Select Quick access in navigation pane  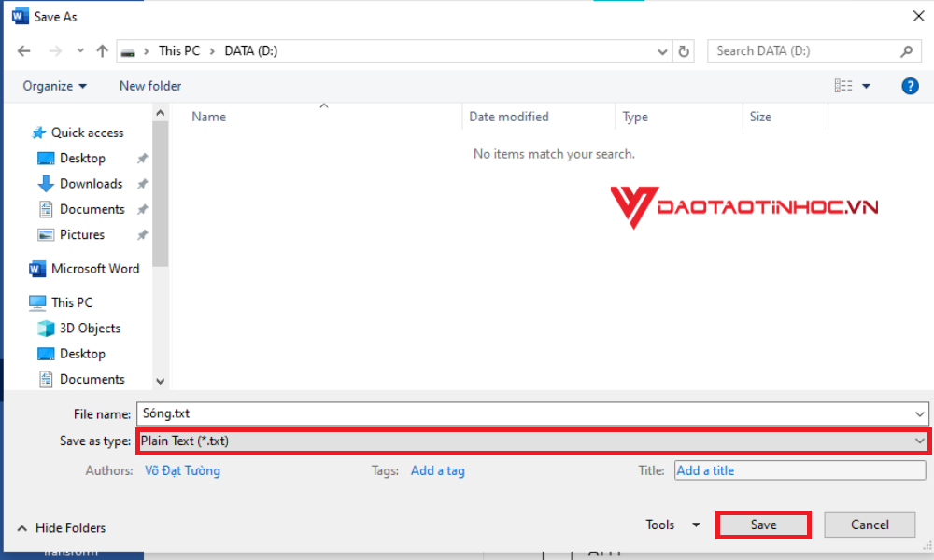87,133
